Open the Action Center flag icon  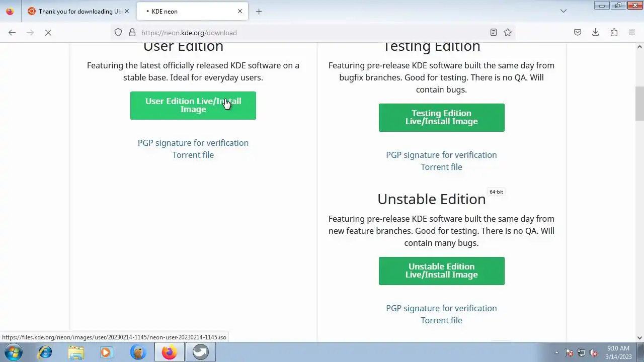click(x=569, y=352)
